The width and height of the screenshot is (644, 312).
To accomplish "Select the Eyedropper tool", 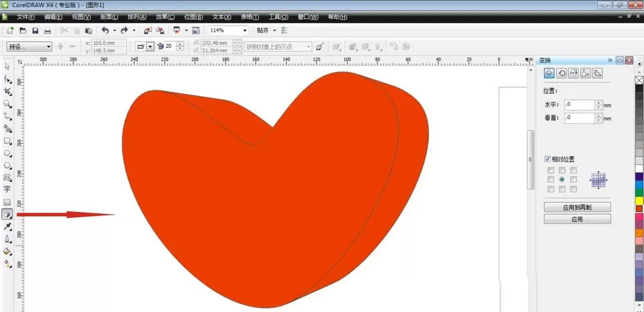I will coord(7,227).
